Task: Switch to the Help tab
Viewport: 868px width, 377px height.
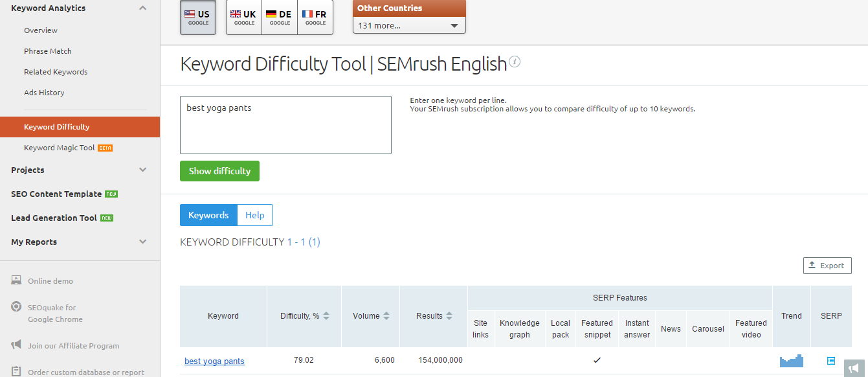Action: pyautogui.click(x=255, y=215)
